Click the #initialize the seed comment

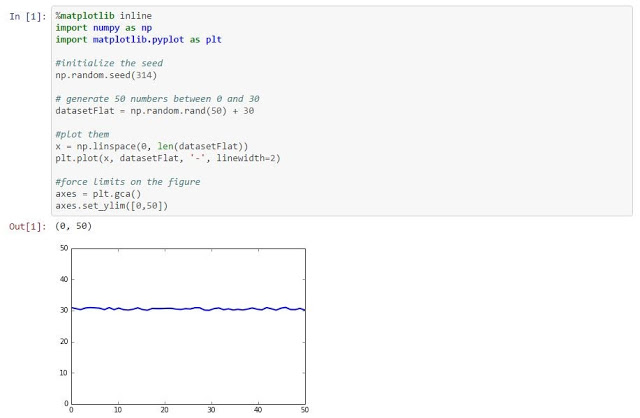click(106, 63)
